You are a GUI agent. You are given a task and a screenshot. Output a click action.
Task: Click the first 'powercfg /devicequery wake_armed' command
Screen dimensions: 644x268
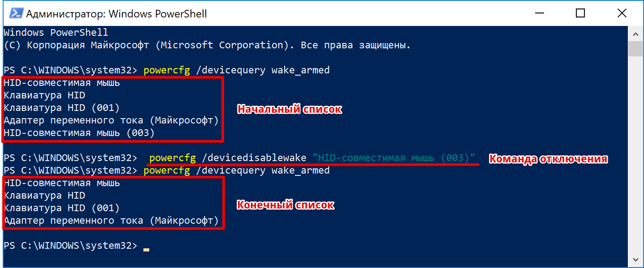click(x=236, y=70)
